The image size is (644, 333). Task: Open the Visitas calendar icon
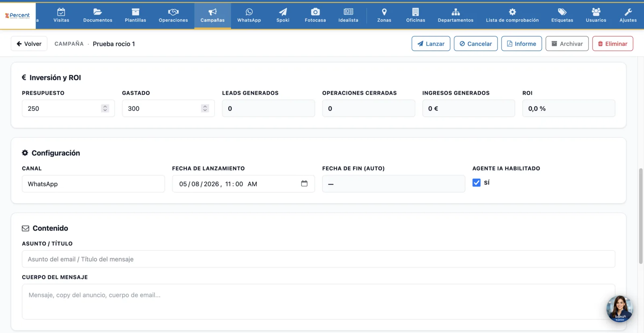click(61, 12)
